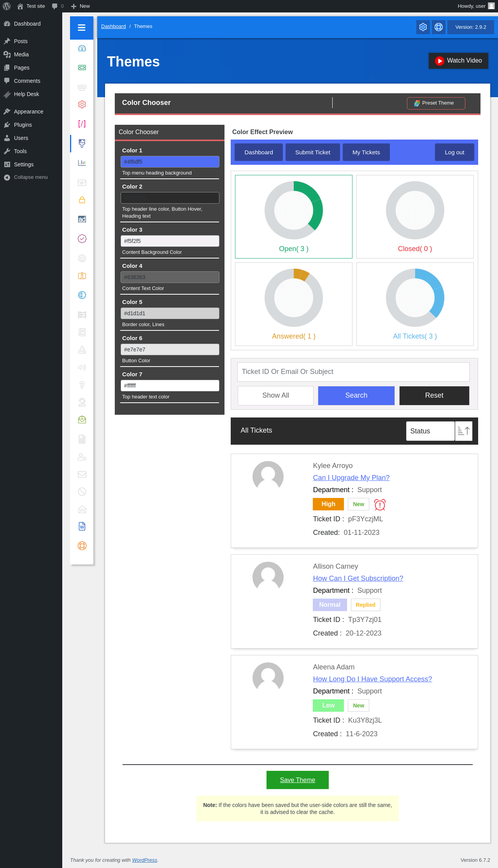Pick Color 1 top menu background swatch
Viewport: 498px width, 868px height.
click(x=170, y=162)
